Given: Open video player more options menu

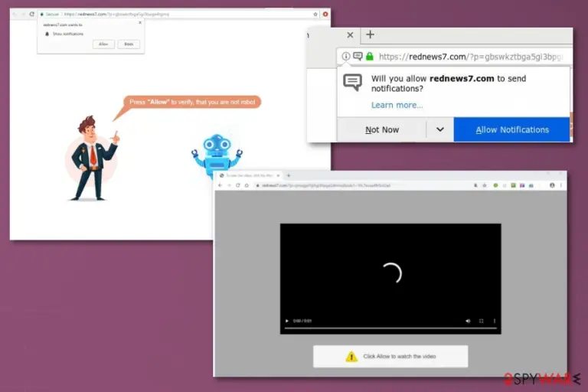Looking at the screenshot, I should 495,321.
